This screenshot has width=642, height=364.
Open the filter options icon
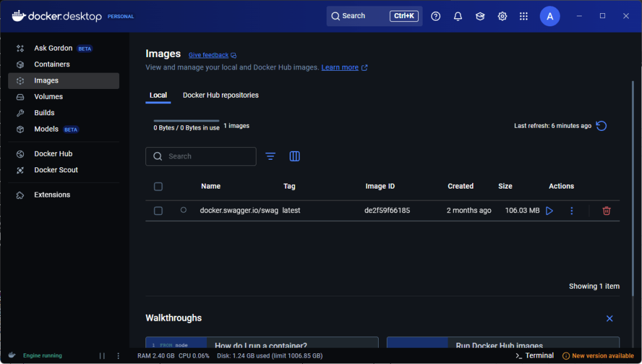click(270, 156)
